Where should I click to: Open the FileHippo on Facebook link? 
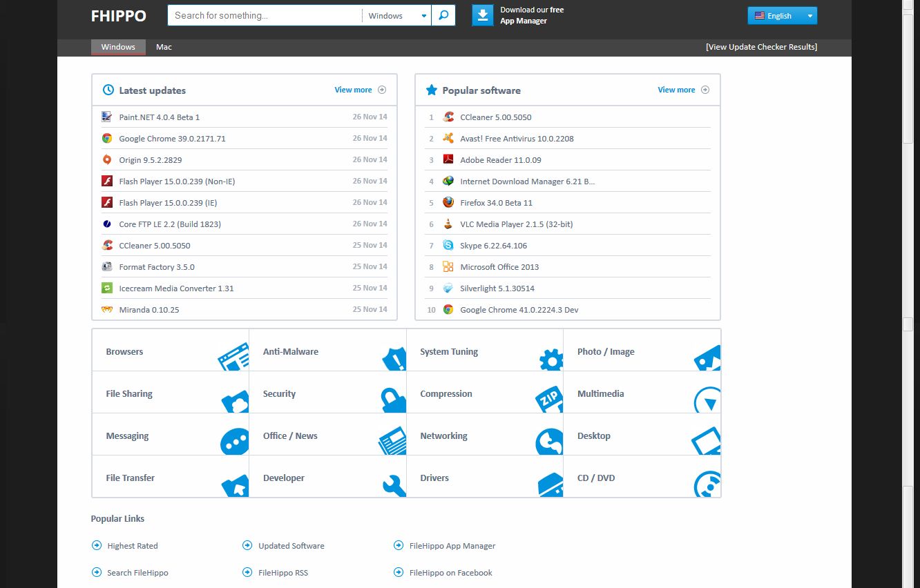tap(450, 572)
